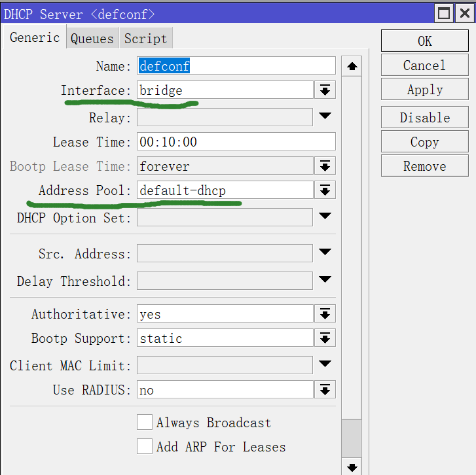Enable Add ARP For Leases checkbox
This screenshot has width=476, height=475.
coord(145,447)
